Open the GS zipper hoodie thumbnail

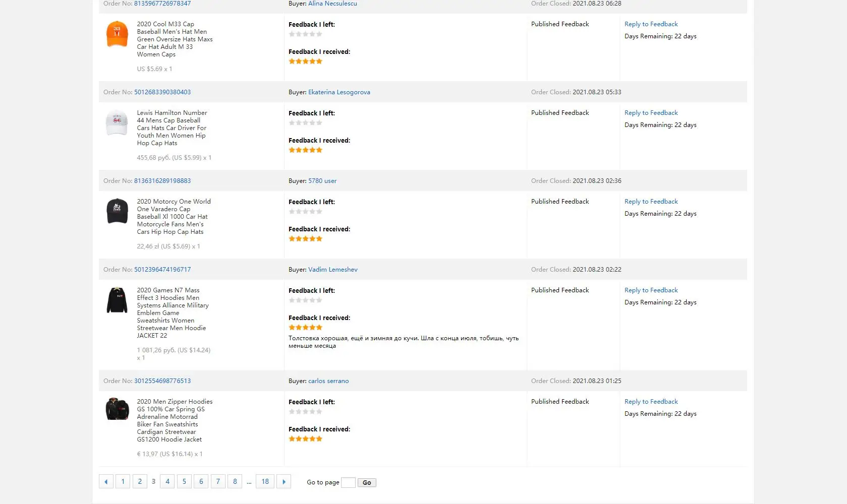coord(117,409)
